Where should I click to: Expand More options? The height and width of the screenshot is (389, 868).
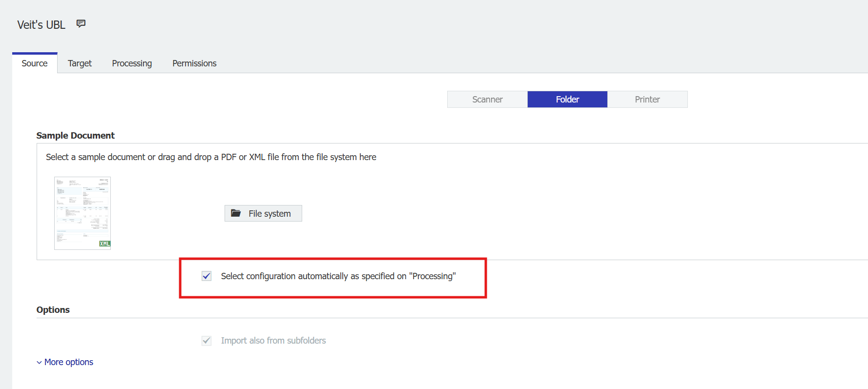pyautogui.click(x=65, y=362)
